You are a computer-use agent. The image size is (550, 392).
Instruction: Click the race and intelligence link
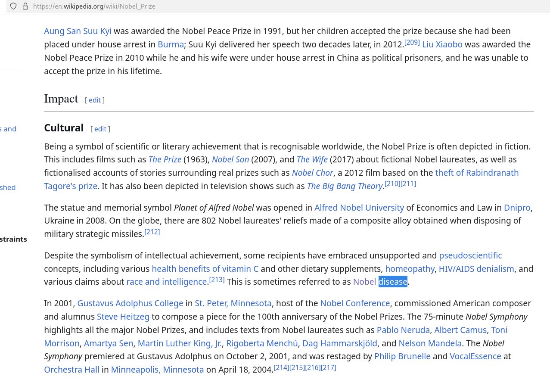pos(166,282)
